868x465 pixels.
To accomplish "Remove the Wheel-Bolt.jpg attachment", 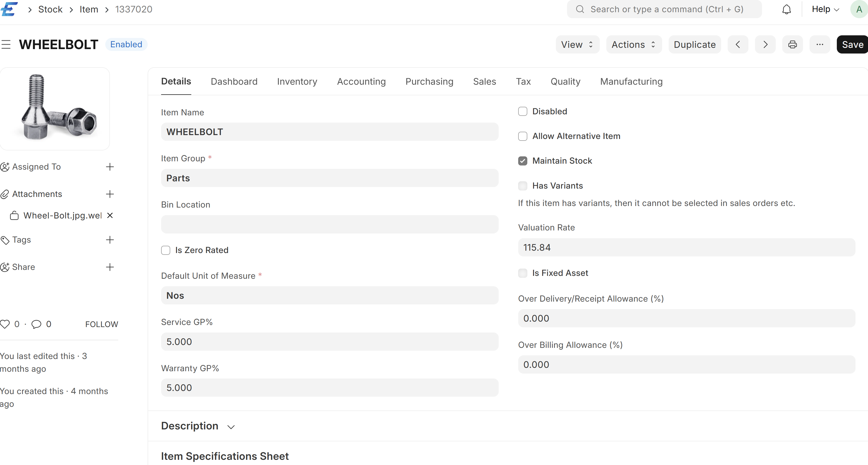I will pos(110,216).
